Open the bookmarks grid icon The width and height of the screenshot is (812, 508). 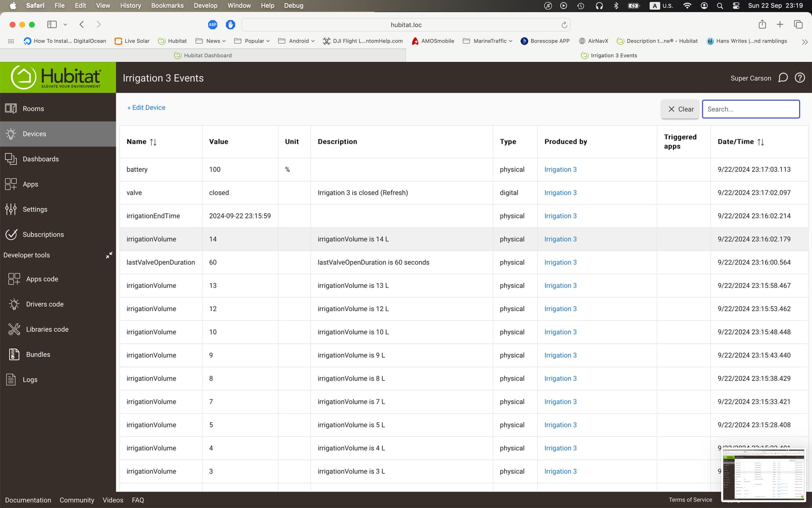[x=11, y=41]
